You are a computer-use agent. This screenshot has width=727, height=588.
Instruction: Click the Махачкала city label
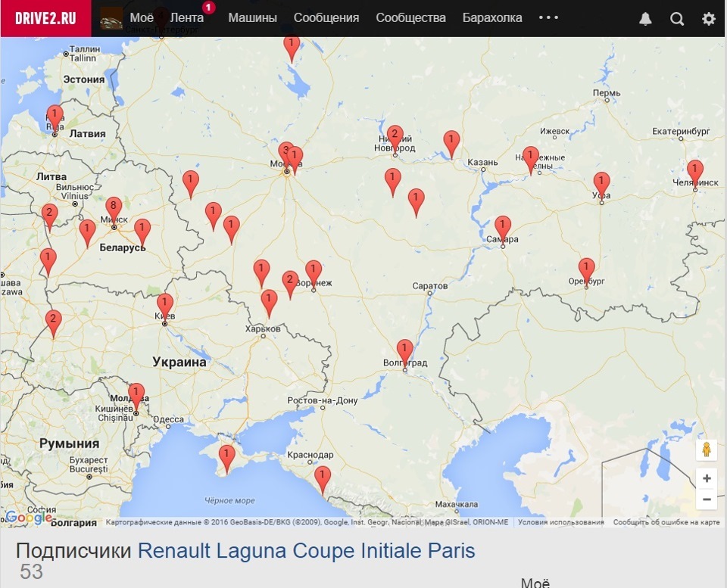[456, 504]
